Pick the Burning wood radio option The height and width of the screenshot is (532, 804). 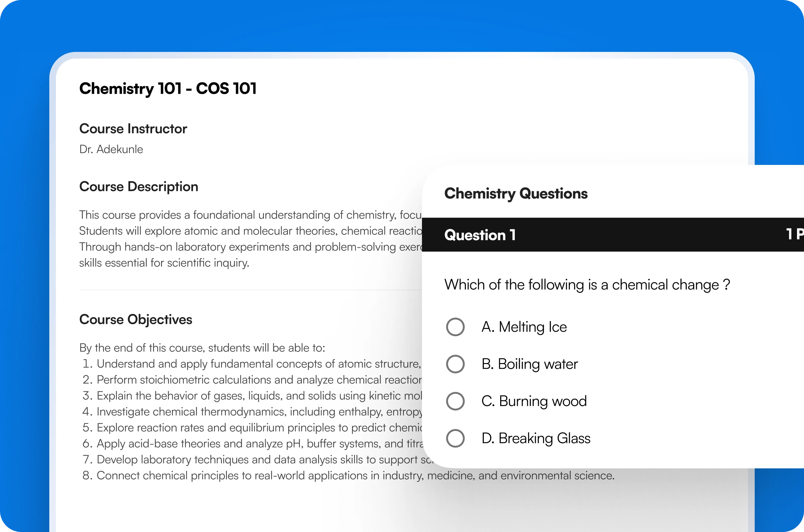[x=455, y=401]
